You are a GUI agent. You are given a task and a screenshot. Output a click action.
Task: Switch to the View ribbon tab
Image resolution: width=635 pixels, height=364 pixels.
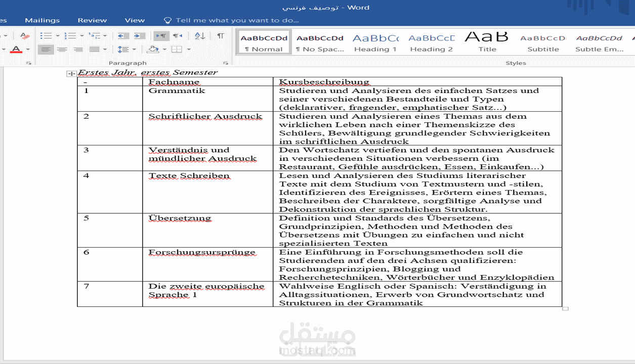[x=135, y=20]
